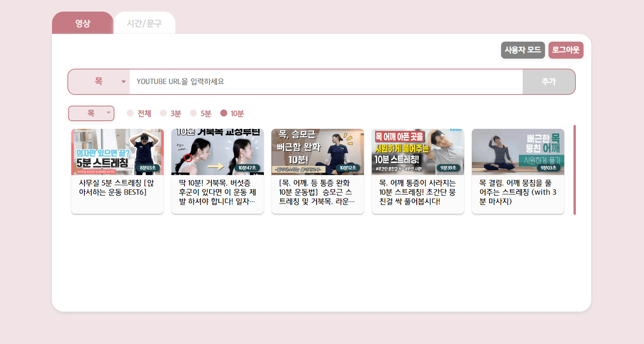Open the 목 어깨 10분 스트레칭 thumbnail

[x=418, y=152]
